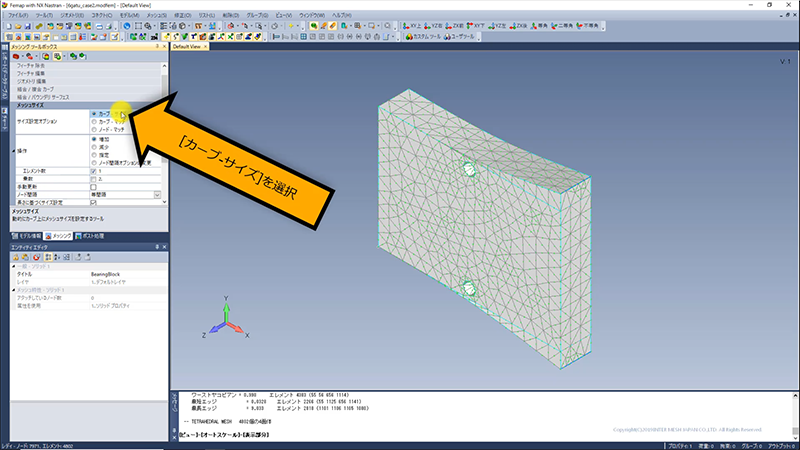Click the Default View tab
Viewport: 800px width, 450px height.
click(188, 46)
